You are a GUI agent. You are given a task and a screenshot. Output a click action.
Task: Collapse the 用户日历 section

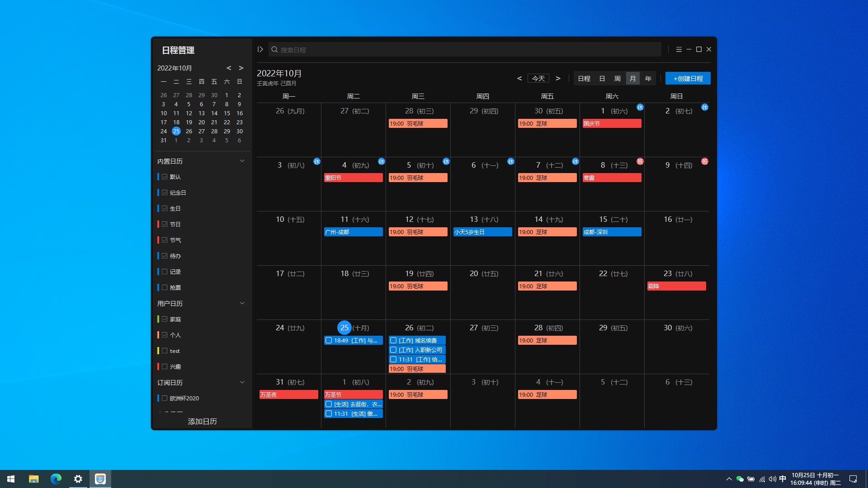coord(242,303)
